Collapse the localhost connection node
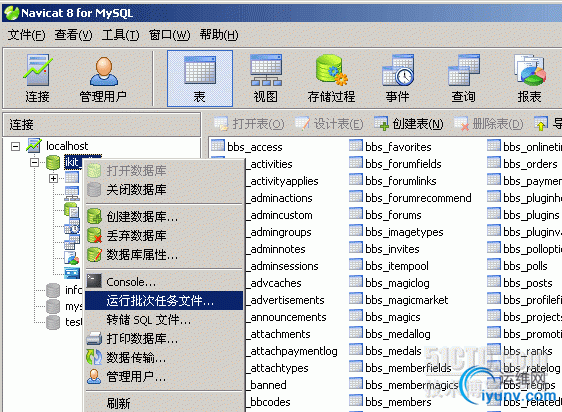Viewport: 562px width, 412px height. (x=15, y=146)
